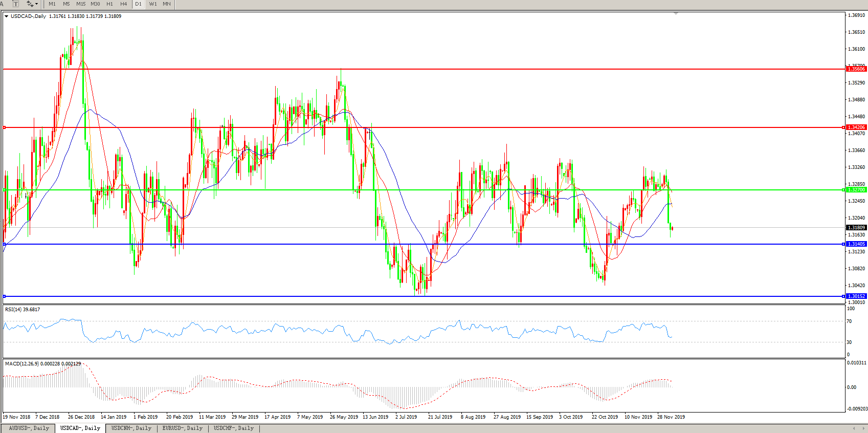
Task: Switch to EURUSD-, Daily chart tab
Action: (x=183, y=428)
